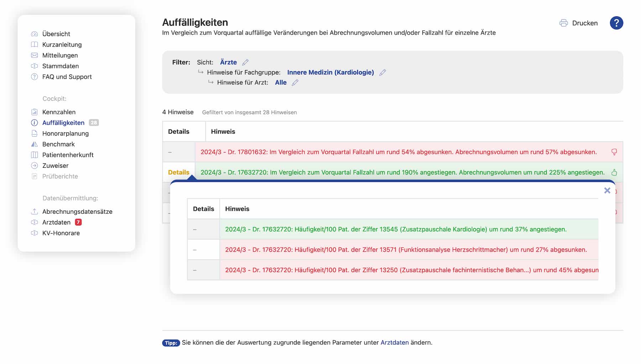Viewport: 641px width, 364px height.
Task: Click the Drucken button label
Action: pos(585,23)
